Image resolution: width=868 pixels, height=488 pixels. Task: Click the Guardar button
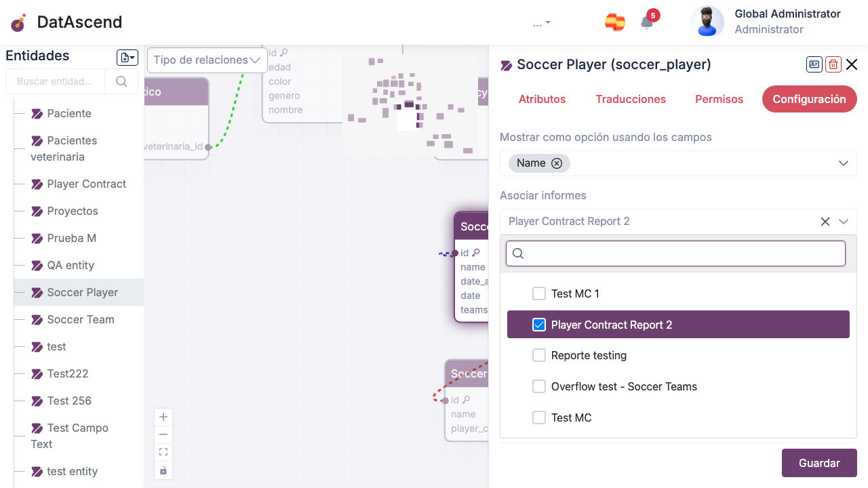(x=819, y=463)
